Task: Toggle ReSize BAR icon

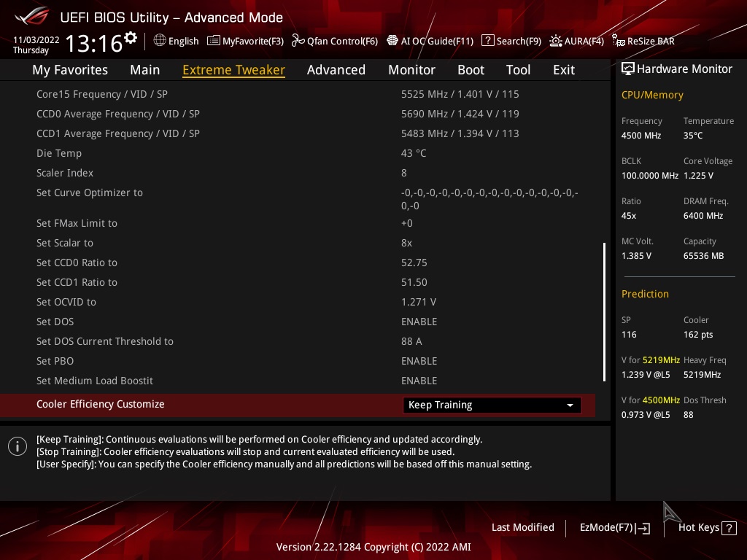Action: click(619, 41)
